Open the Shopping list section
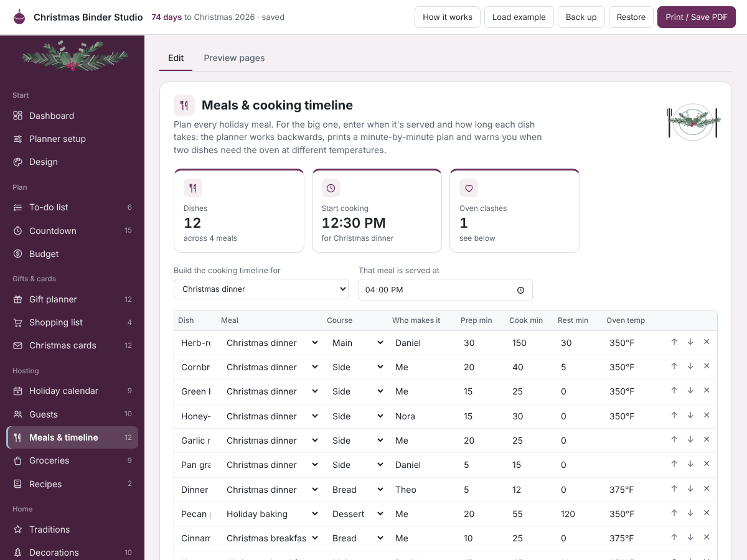The image size is (747, 560). 72,322
